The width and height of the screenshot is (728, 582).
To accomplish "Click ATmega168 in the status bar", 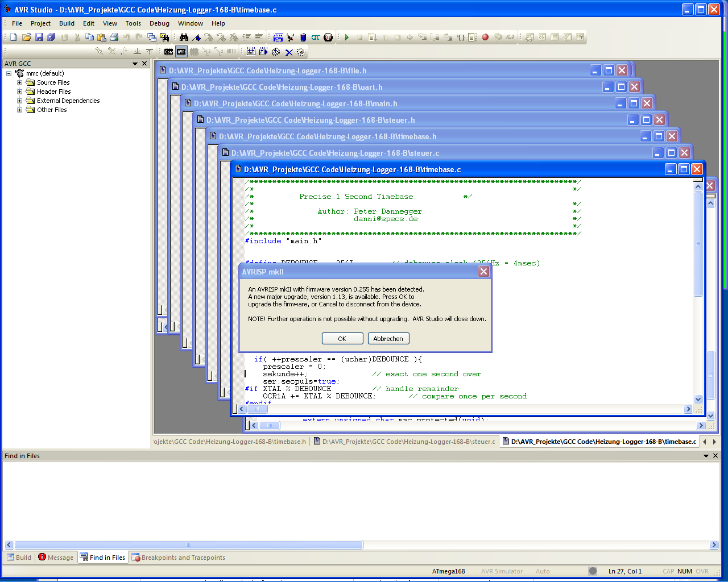I will 448,571.
